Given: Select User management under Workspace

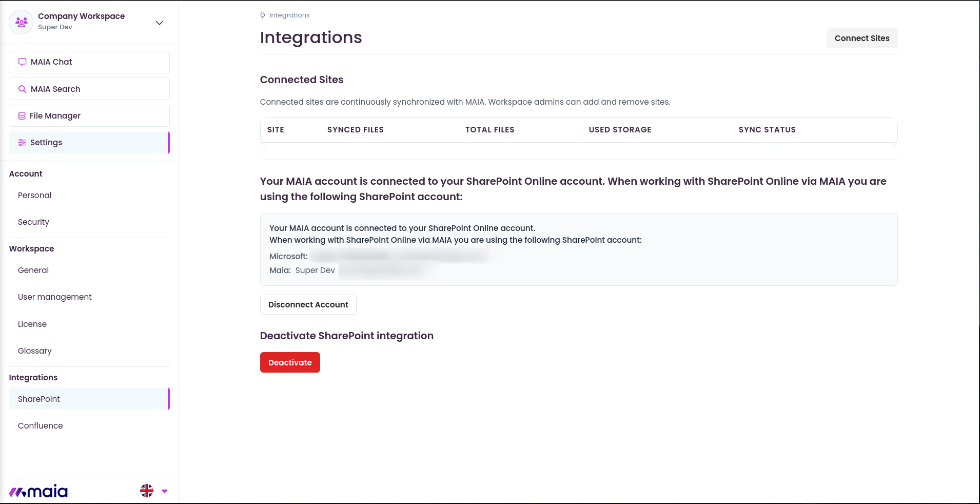Looking at the screenshot, I should coord(55,297).
